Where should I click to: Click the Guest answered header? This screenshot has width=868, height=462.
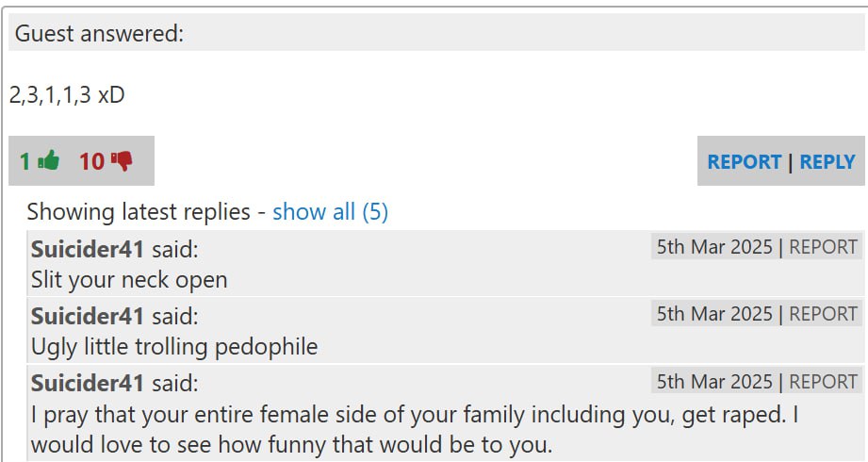pos(100,34)
